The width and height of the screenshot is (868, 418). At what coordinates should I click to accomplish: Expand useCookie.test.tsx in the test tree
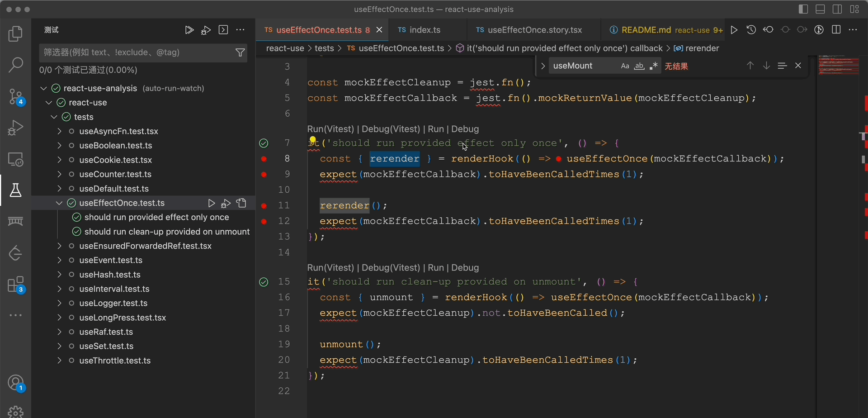[x=59, y=160]
